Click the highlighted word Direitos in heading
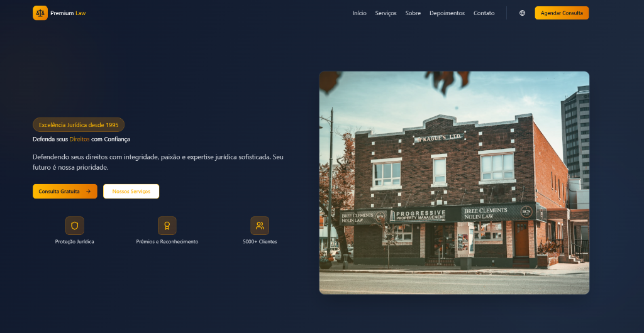This screenshot has width=644, height=333. click(x=79, y=139)
